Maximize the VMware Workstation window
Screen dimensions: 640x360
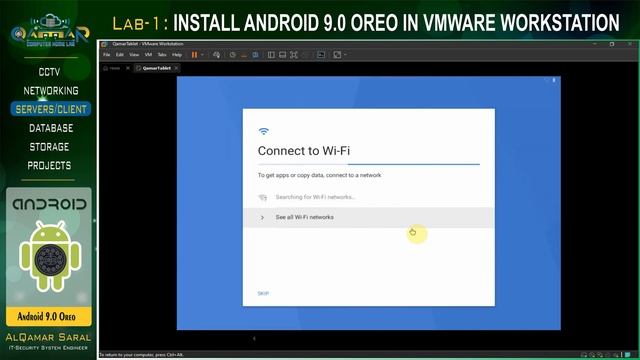point(612,44)
